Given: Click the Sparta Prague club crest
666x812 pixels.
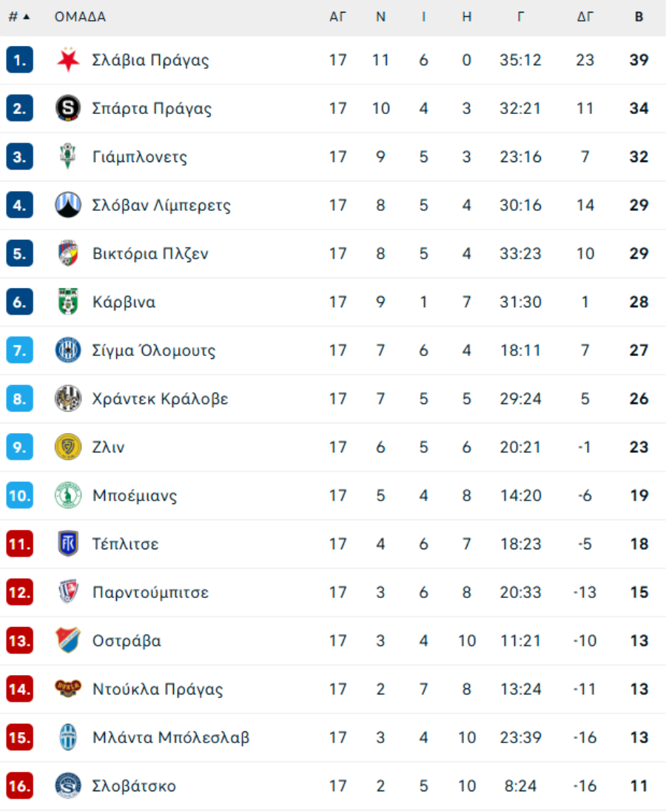Looking at the screenshot, I should point(68,109).
